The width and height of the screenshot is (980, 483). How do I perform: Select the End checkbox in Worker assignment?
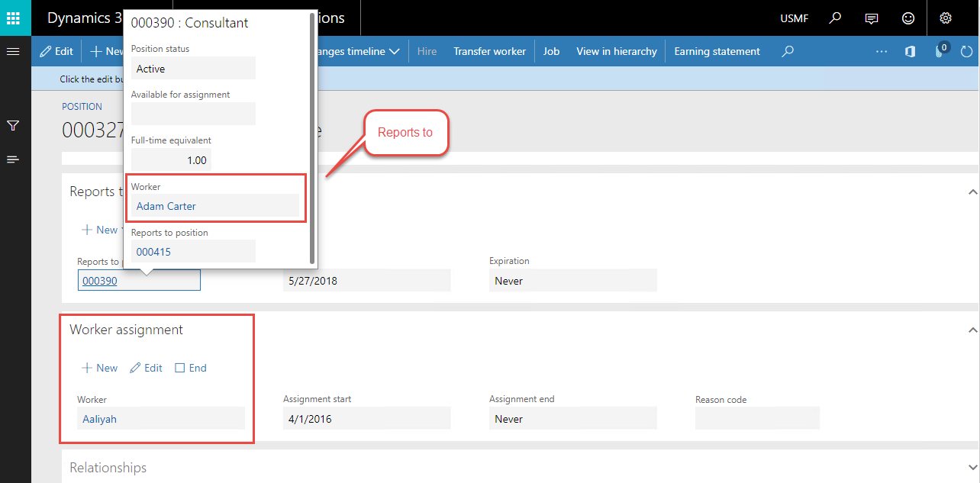click(x=180, y=368)
